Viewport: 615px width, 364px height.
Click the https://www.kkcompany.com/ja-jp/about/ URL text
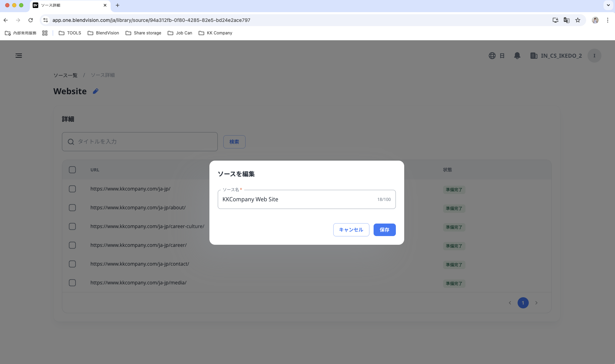point(138,208)
